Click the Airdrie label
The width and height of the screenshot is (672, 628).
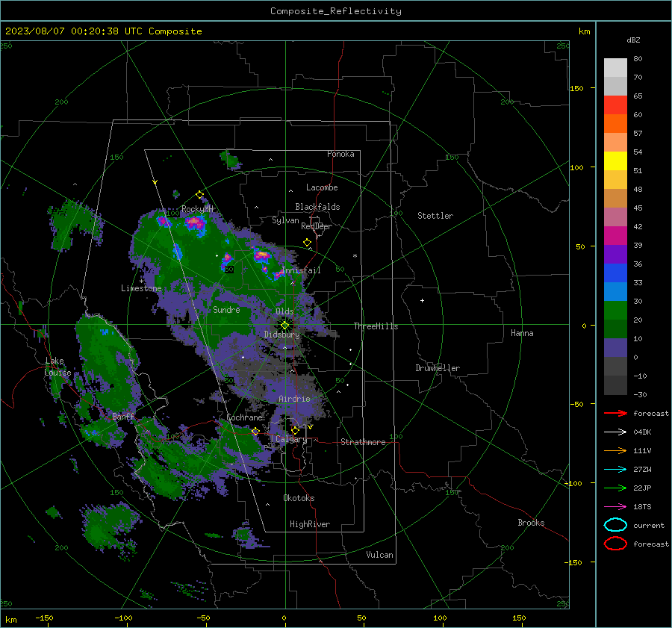coord(294,399)
